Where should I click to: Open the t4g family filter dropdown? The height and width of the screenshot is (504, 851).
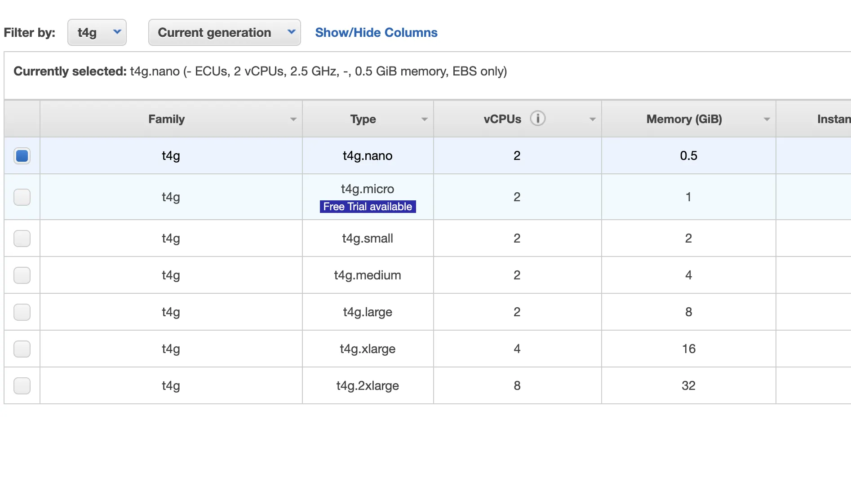pyautogui.click(x=97, y=32)
